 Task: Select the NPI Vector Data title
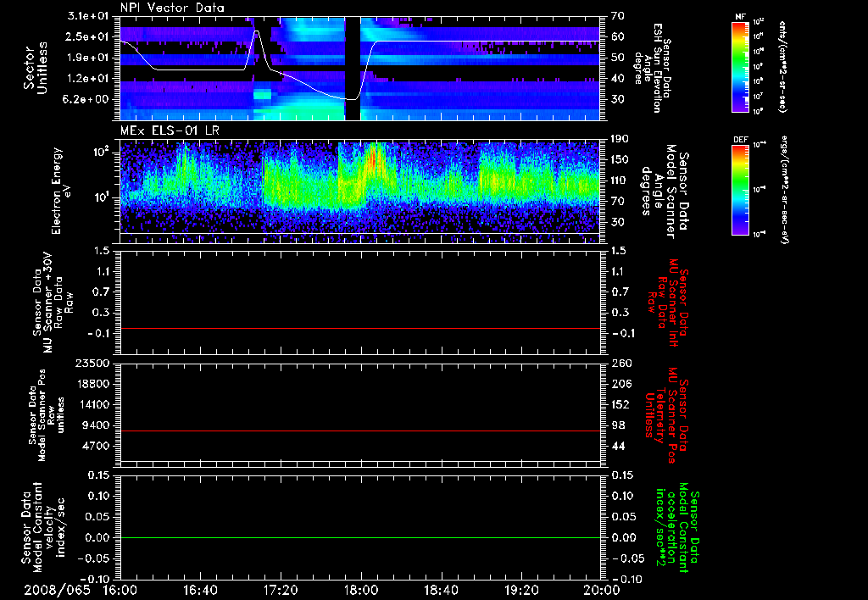172,8
